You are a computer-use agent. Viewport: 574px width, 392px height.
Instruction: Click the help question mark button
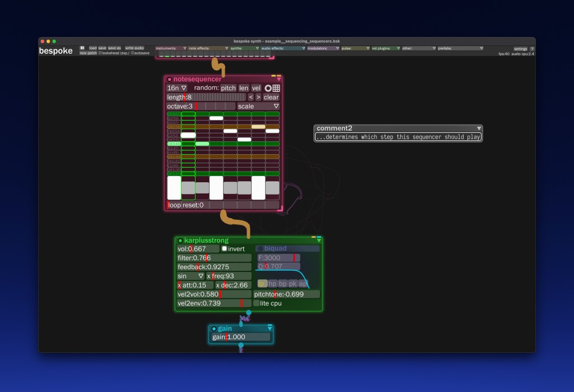pyautogui.click(x=532, y=49)
